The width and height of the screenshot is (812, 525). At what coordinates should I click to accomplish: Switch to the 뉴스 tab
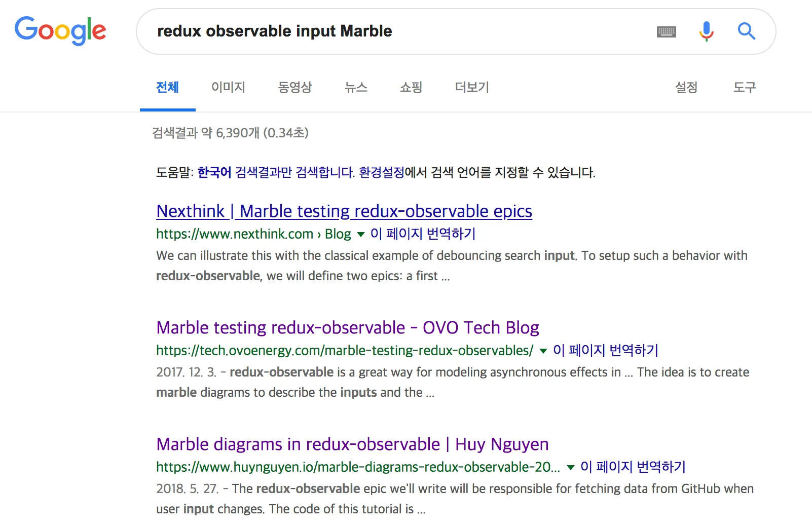tap(356, 87)
